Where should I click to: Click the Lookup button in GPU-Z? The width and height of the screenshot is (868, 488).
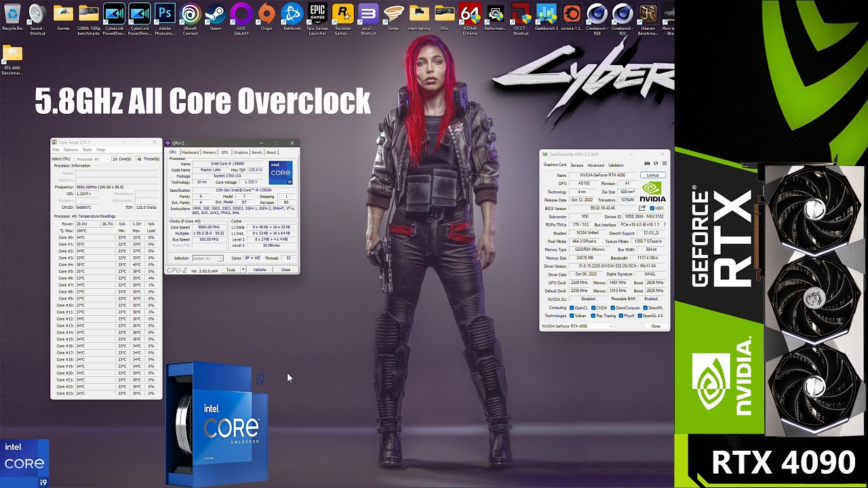click(x=653, y=175)
